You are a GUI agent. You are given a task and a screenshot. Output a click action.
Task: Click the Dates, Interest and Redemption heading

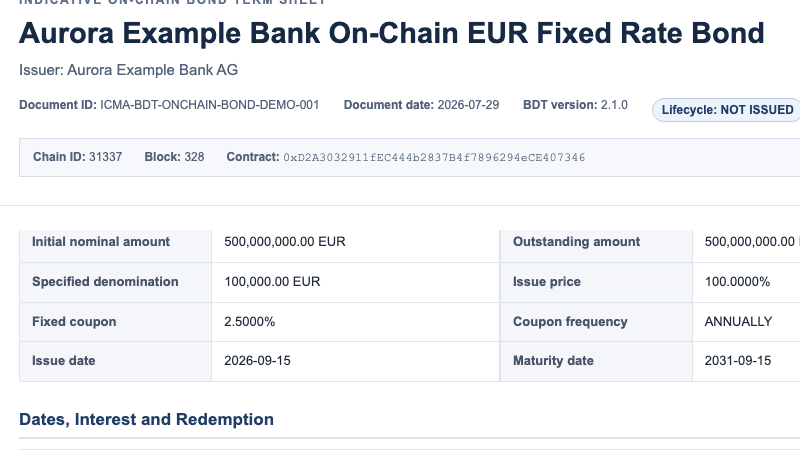pos(146,419)
